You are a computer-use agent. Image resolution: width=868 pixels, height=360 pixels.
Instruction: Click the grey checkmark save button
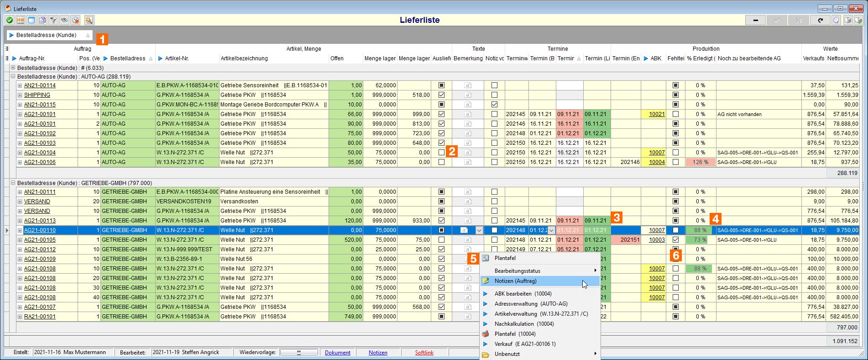(x=777, y=20)
